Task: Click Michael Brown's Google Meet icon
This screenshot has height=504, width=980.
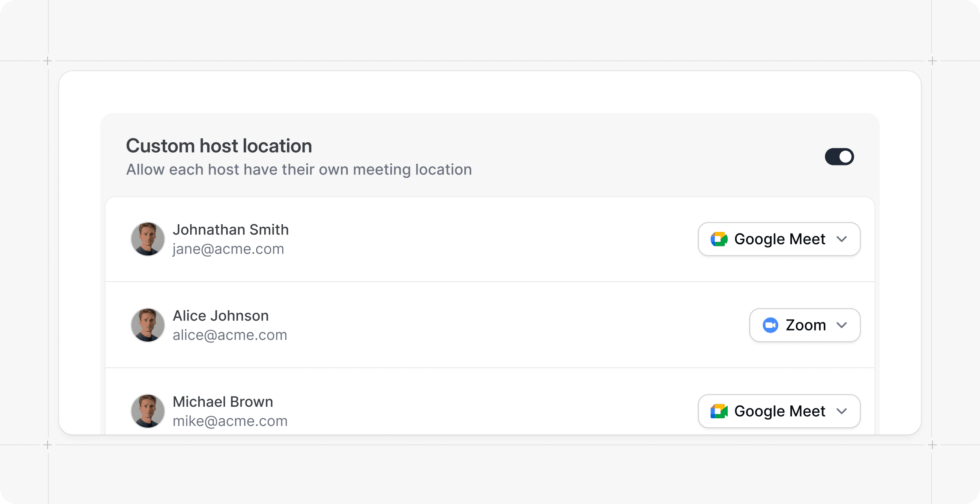Action: [x=719, y=411]
